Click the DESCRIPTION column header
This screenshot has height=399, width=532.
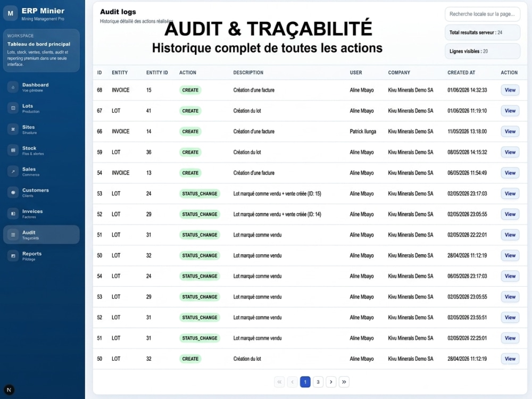[248, 72]
